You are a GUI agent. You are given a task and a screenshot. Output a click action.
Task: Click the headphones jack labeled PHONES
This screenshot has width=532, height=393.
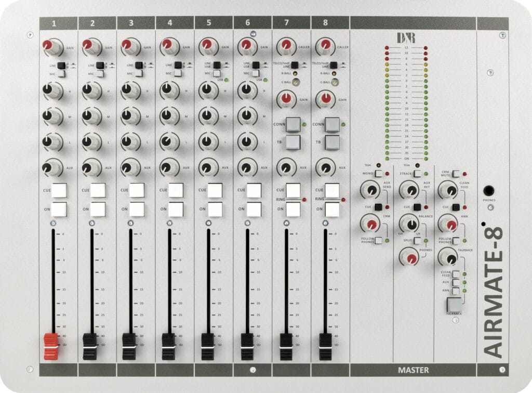[489, 191]
